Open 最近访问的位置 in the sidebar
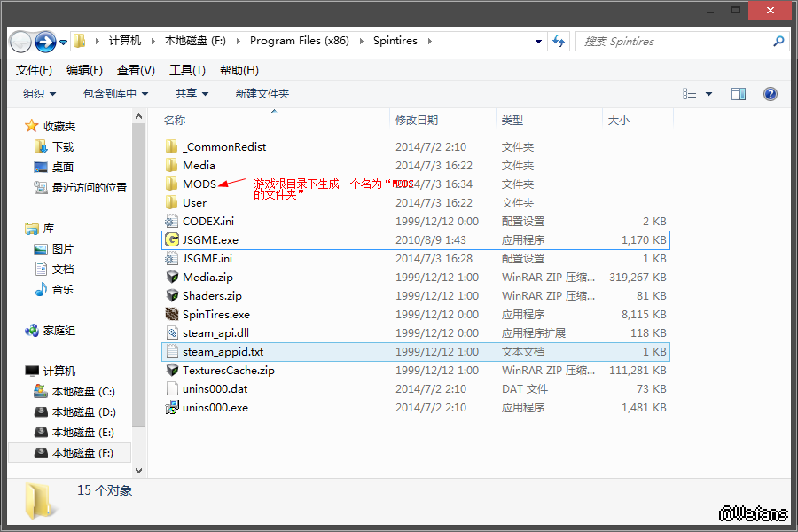This screenshot has height=532, width=798. coord(90,187)
